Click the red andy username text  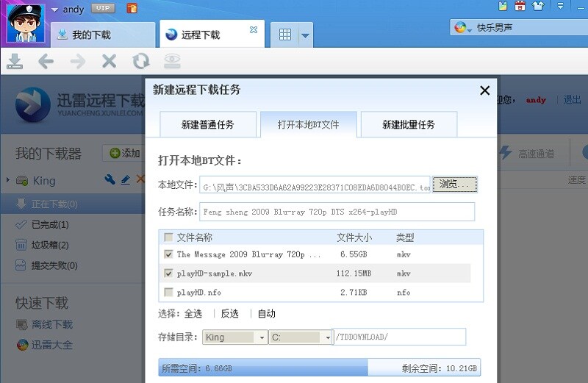[x=536, y=100]
